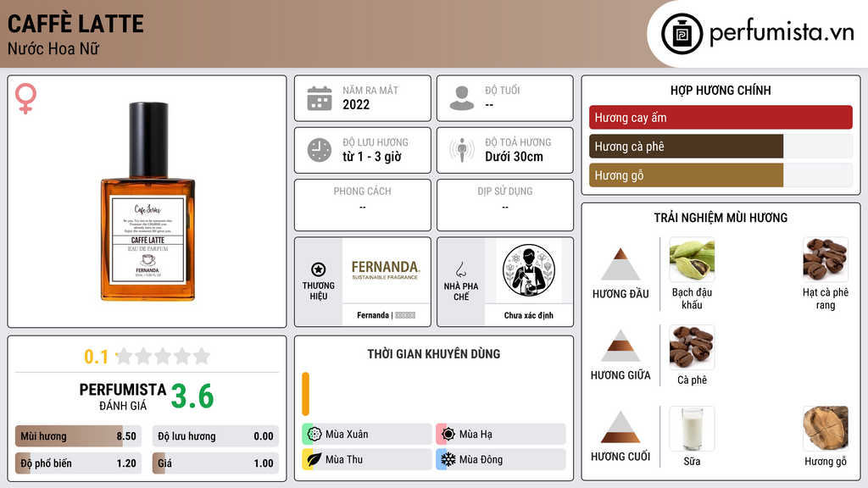The width and height of the screenshot is (868, 488).
Task: Open the Sữa milk glass image
Action: click(692, 429)
